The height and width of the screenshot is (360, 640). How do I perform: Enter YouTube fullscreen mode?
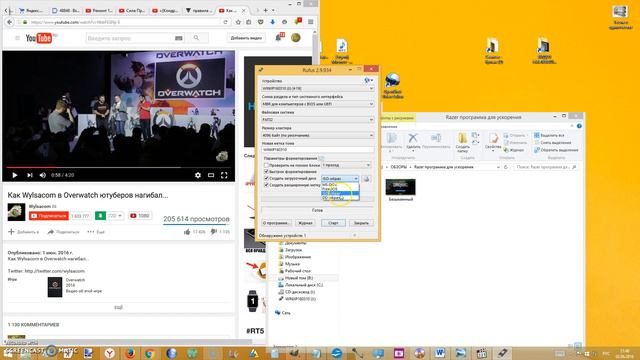point(224,175)
